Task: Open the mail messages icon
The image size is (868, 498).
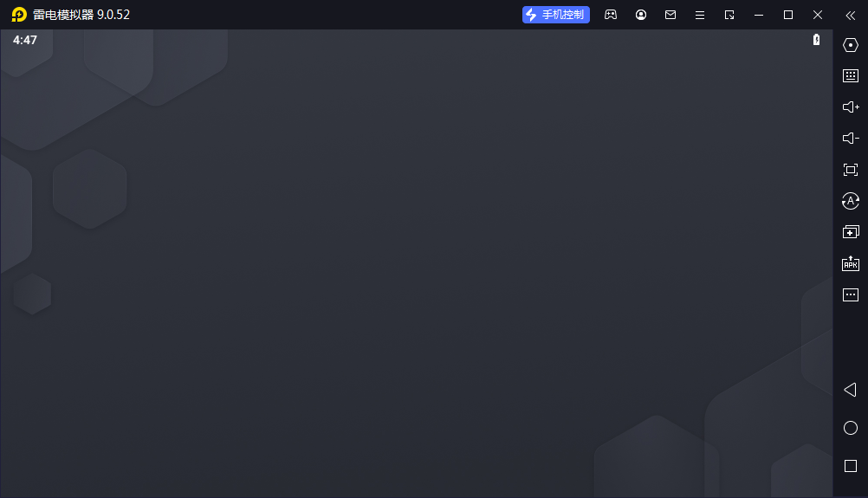Action: pos(670,15)
